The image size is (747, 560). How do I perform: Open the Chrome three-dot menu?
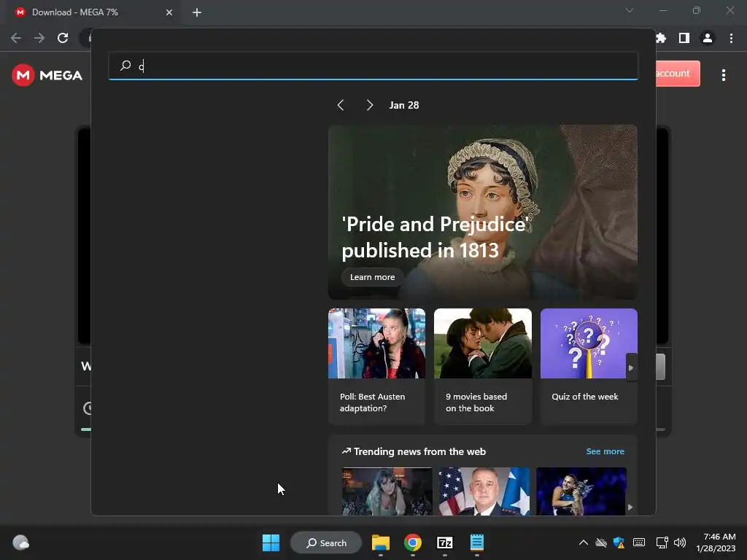[x=731, y=38]
